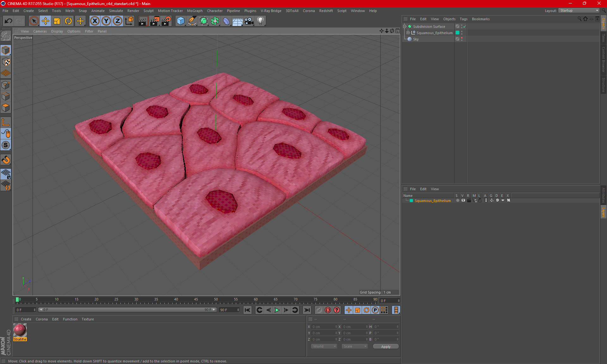Enable texture mode in left palette

click(x=6, y=62)
